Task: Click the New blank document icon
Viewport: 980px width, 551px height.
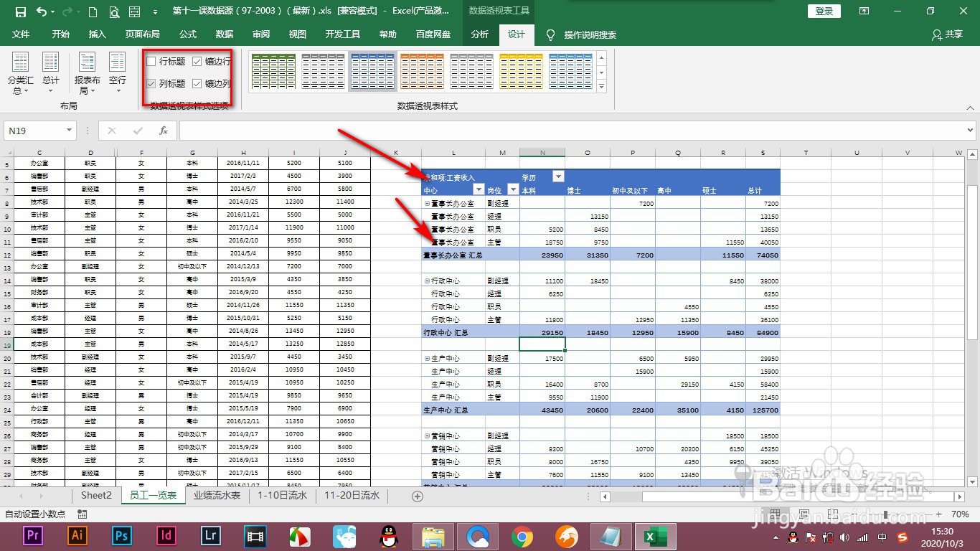Action: [93, 11]
